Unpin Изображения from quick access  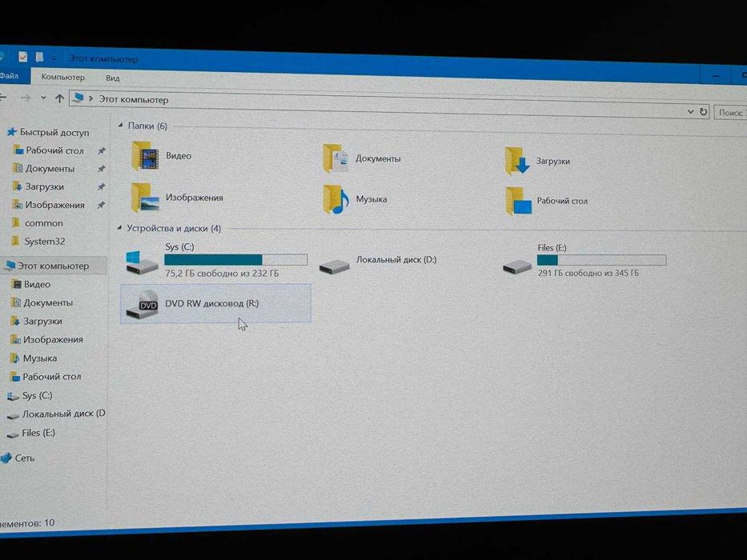[101, 206]
